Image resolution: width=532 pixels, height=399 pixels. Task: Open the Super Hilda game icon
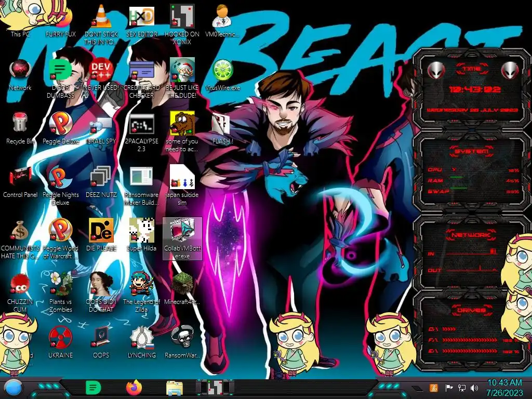click(142, 235)
